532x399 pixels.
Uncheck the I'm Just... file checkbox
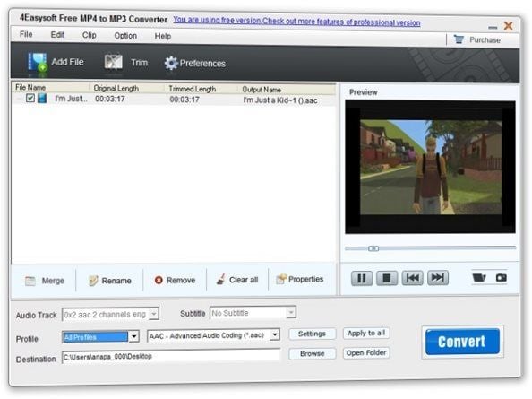(30, 98)
